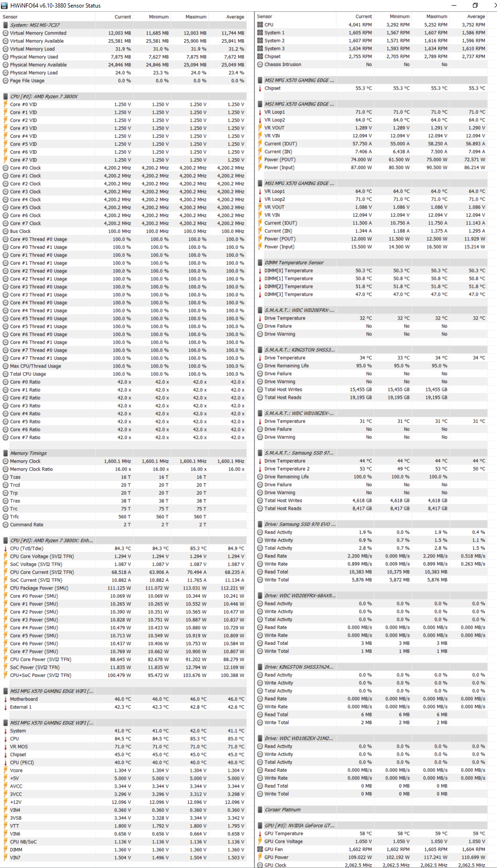This screenshot has width=497, height=868.
Task: Click the thermometer icon beside CPU (Tctl/Tdie)
Action: point(6,548)
